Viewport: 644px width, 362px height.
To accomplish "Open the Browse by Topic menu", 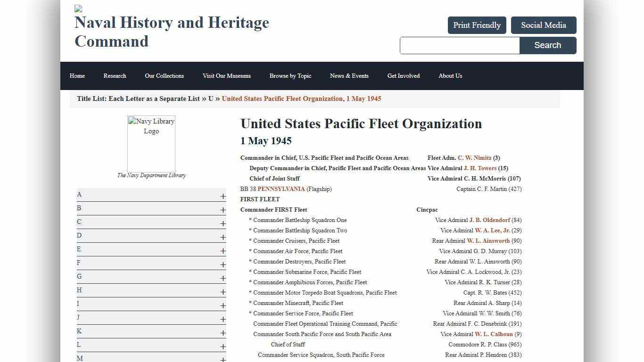I will (x=290, y=76).
